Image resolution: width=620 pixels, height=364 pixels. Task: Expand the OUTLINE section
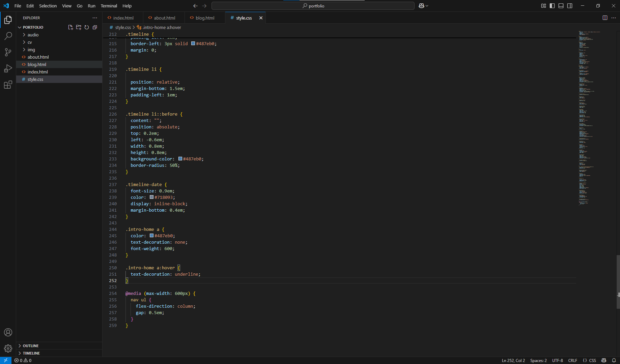point(59,346)
